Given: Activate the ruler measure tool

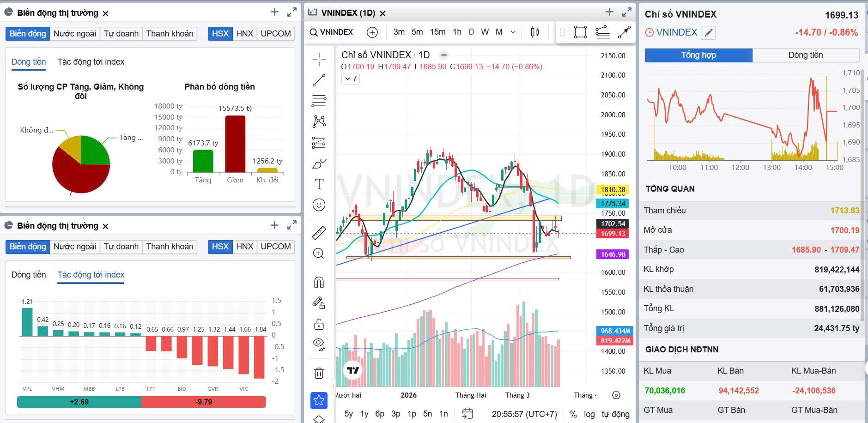Looking at the screenshot, I should tap(319, 232).
